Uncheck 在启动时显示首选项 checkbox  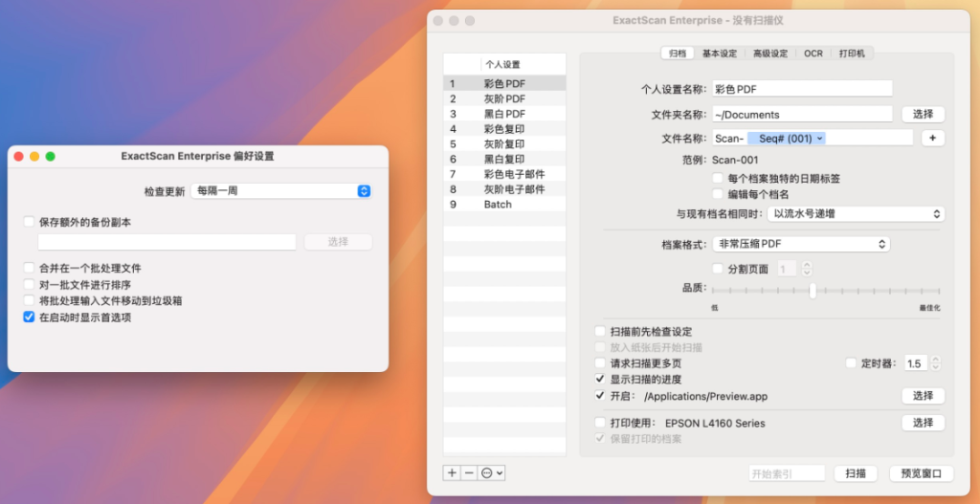coord(29,317)
